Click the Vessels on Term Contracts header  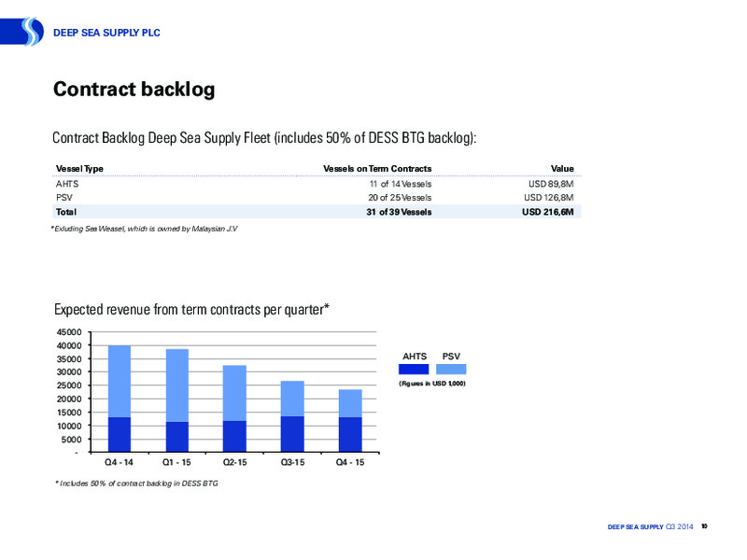point(377,169)
